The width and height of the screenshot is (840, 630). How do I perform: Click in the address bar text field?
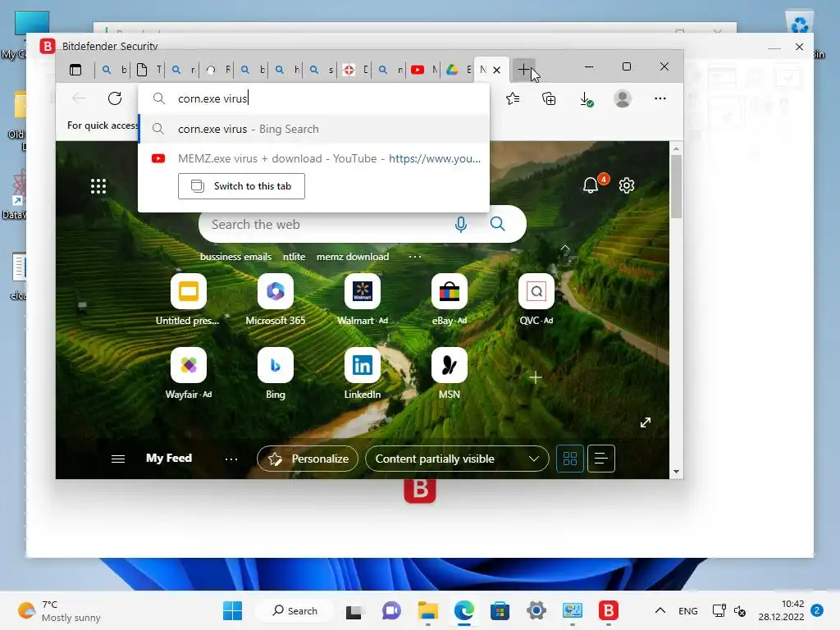tap(314, 98)
